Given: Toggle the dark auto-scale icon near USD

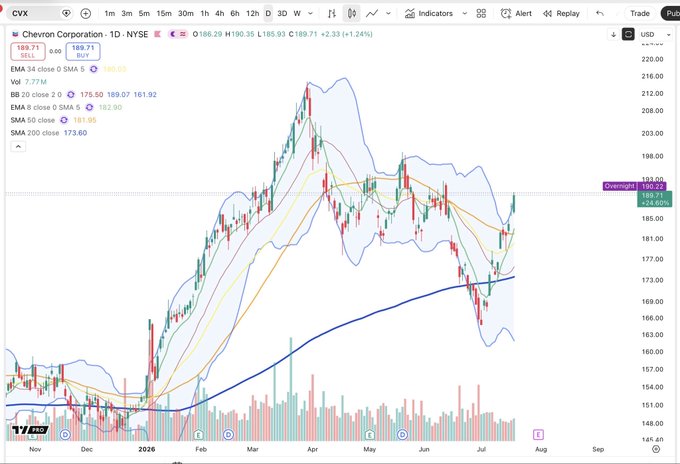Looking at the screenshot, I should coord(628,34).
